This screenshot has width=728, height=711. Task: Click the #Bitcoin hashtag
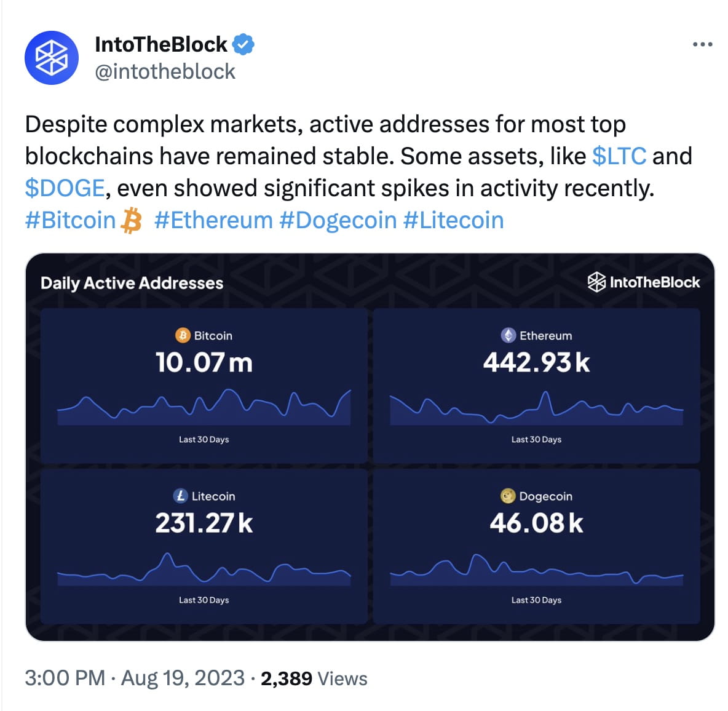point(69,220)
